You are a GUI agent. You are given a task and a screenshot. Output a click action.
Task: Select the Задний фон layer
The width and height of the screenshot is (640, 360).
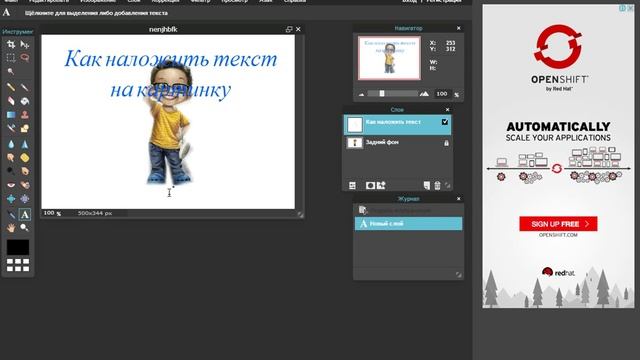[398, 143]
